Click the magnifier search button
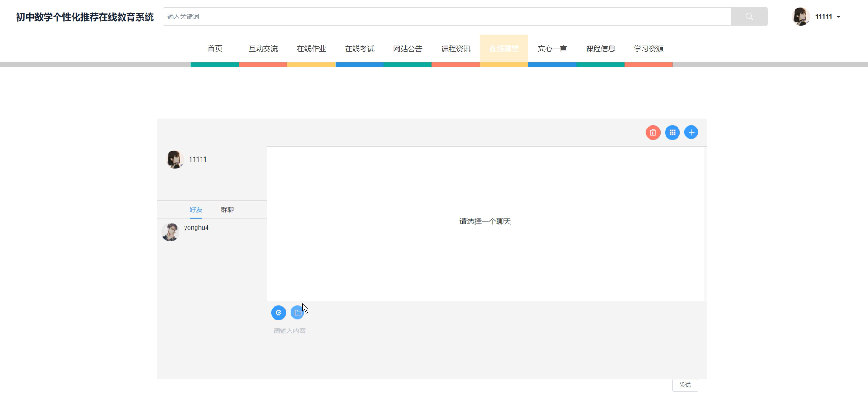Screen dimensions: 868x404 [749, 17]
